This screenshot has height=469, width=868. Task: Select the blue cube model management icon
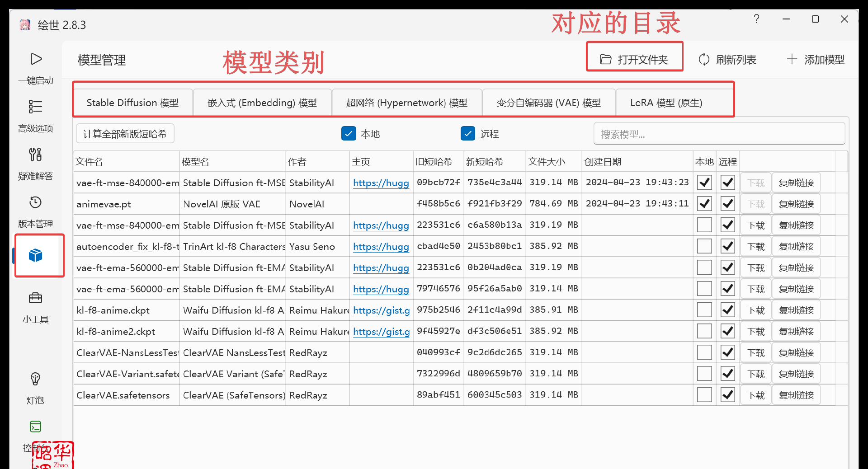click(35, 255)
